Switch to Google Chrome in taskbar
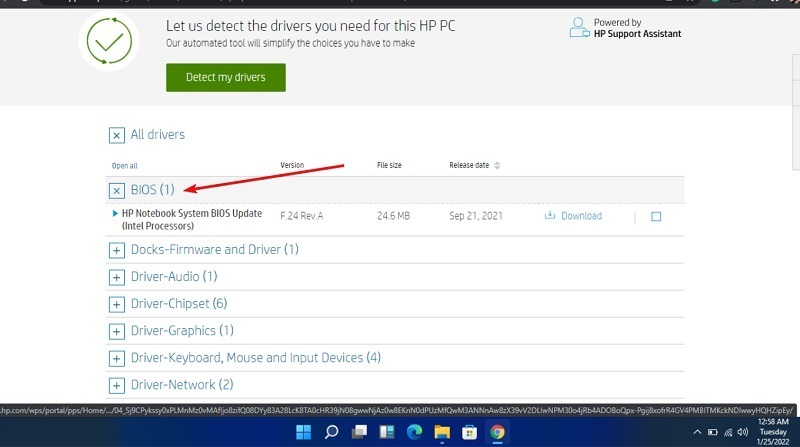 click(497, 432)
